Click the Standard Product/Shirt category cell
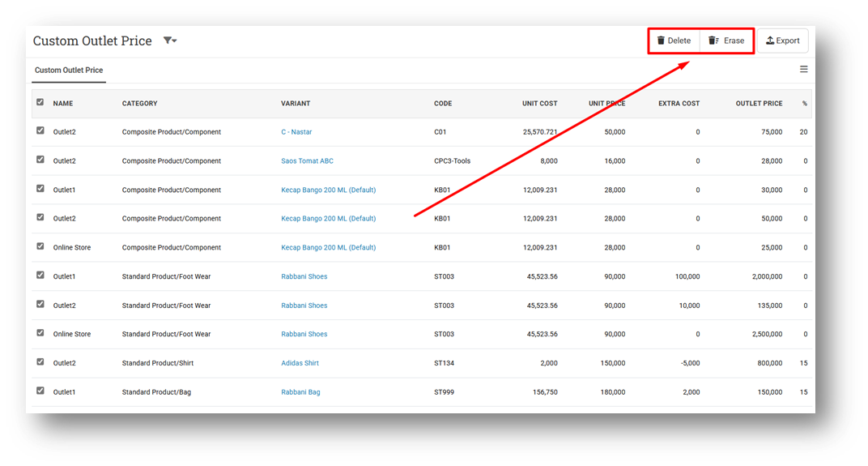868x466 pixels. [x=158, y=363]
